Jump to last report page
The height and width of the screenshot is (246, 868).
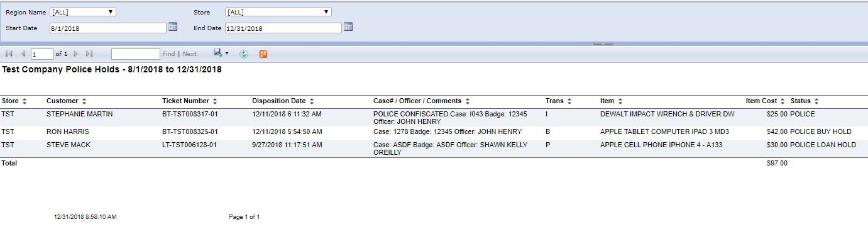coord(89,54)
